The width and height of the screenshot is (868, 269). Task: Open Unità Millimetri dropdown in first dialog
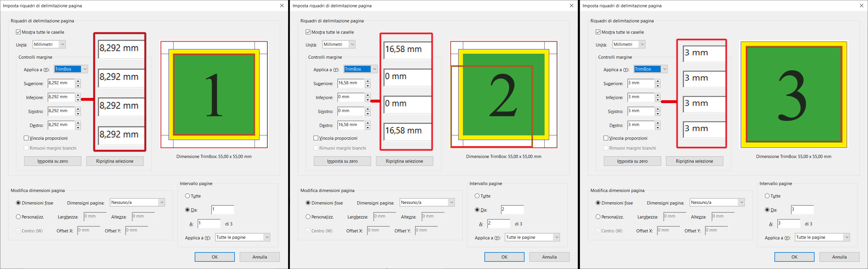49,44
